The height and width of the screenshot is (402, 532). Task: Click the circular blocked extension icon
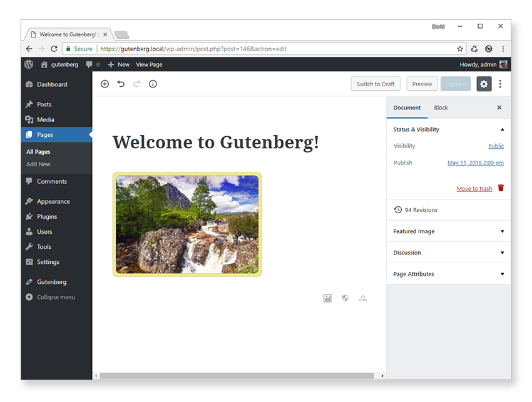489,49
